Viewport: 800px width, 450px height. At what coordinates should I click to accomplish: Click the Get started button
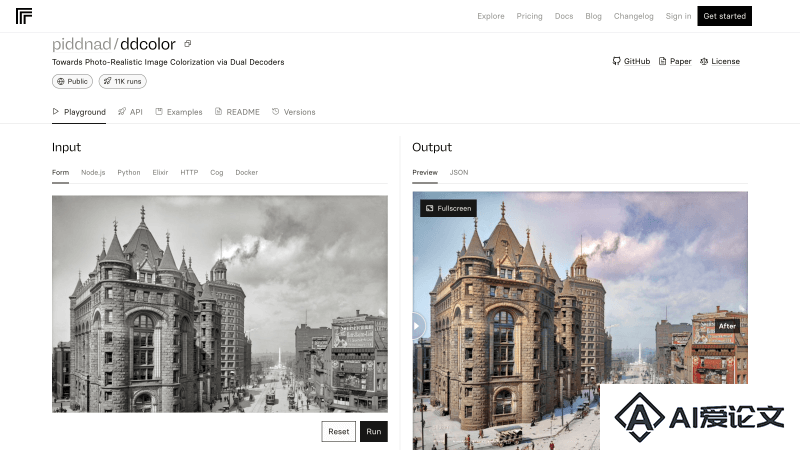pyautogui.click(x=724, y=16)
